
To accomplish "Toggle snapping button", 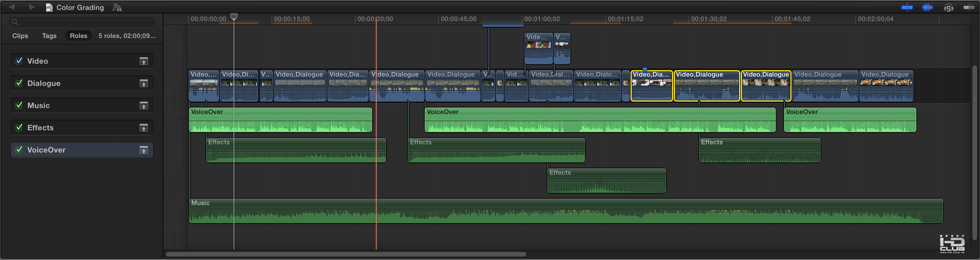I will coord(969,8).
